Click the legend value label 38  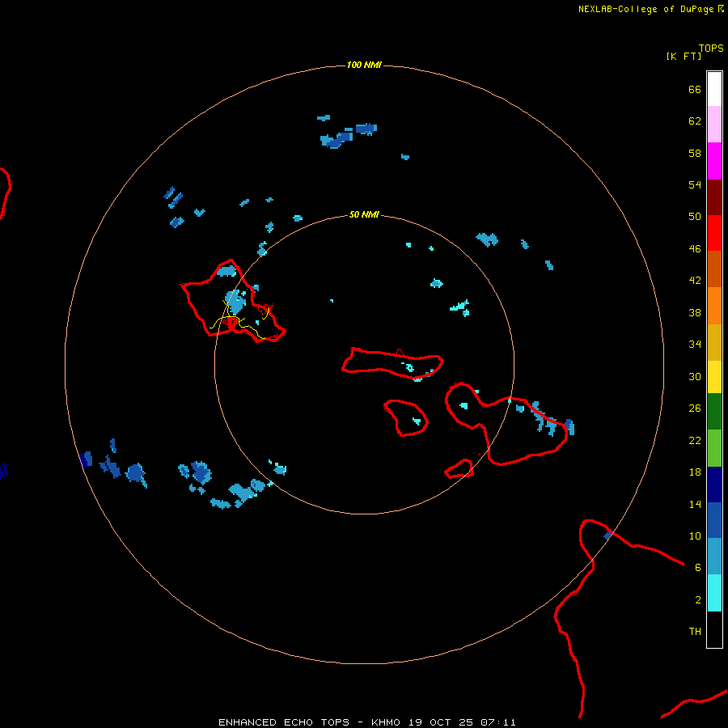(695, 313)
